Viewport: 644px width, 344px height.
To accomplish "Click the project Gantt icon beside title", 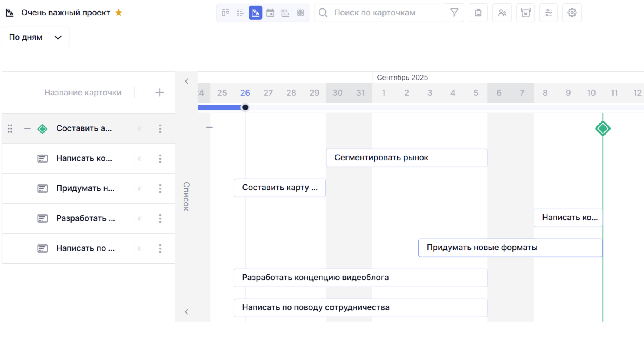I will 10,13.
